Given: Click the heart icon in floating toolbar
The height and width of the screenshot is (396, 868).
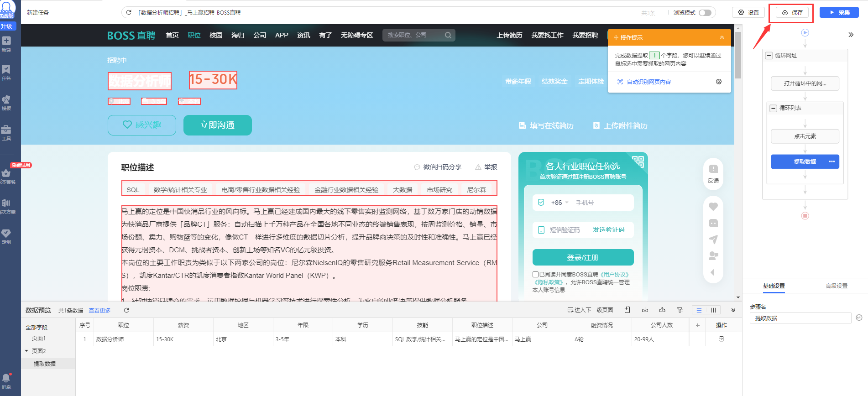Looking at the screenshot, I should click(x=713, y=207).
